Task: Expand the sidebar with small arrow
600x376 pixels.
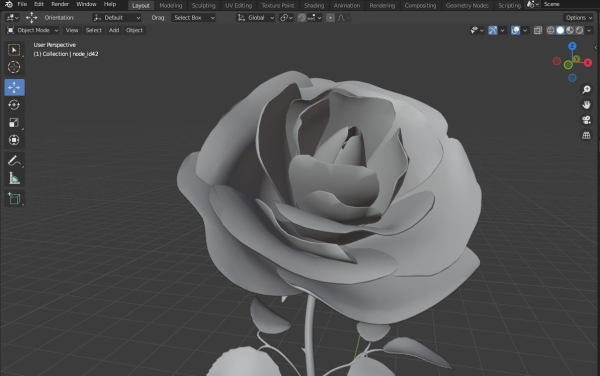Action: click(595, 47)
